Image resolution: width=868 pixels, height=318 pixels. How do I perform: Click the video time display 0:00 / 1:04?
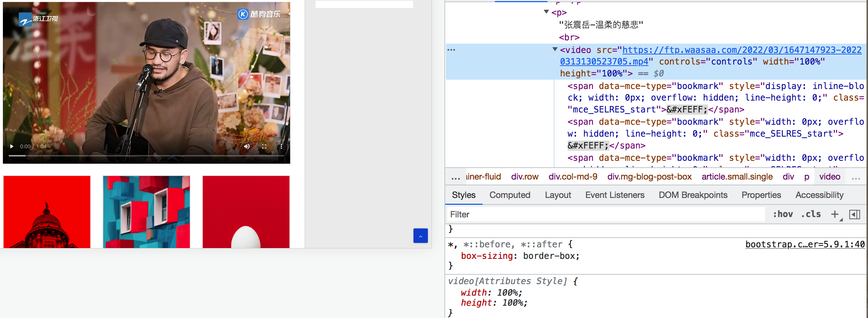pos(33,146)
